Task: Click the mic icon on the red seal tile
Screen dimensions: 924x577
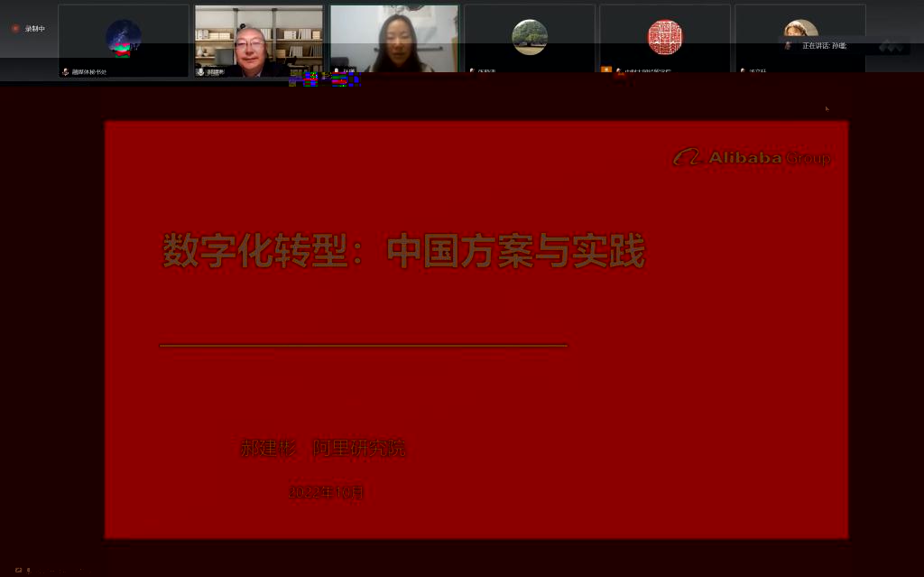Action: (619, 70)
